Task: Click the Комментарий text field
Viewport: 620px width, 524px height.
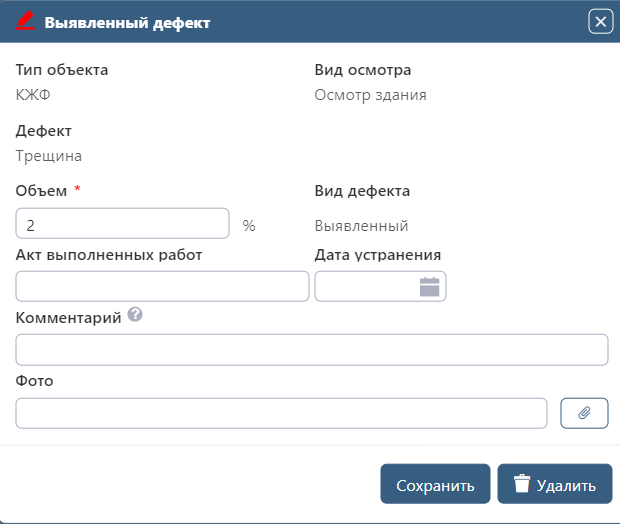Action: click(x=311, y=350)
